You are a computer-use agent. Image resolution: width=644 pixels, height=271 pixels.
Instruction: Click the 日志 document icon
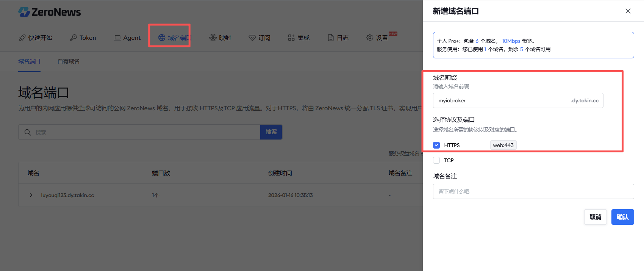tap(331, 38)
